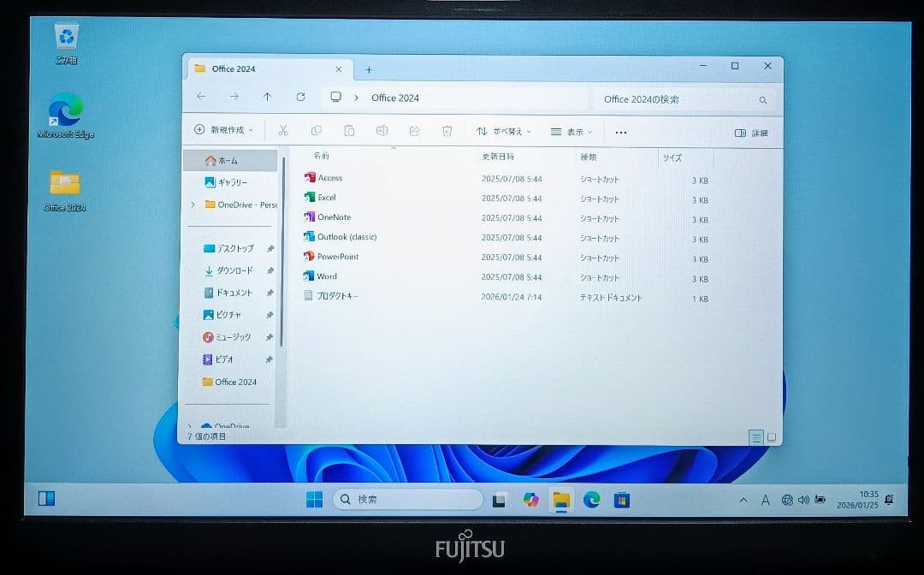Click the Share icon in the toolbar
The height and width of the screenshot is (575, 924).
413,129
